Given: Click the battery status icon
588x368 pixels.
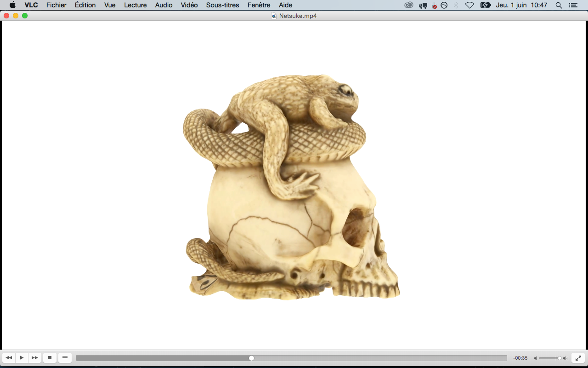Looking at the screenshot, I should (486, 5).
